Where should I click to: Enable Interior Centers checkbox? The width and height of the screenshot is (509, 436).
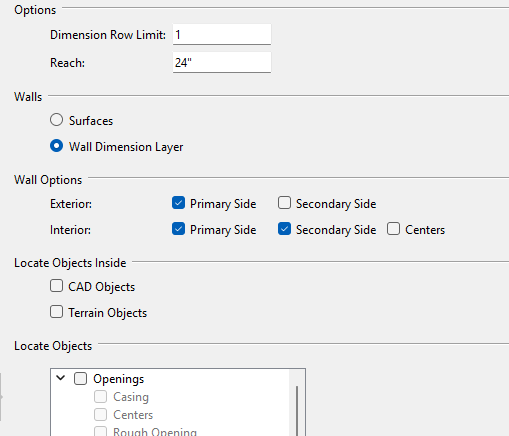coord(393,229)
